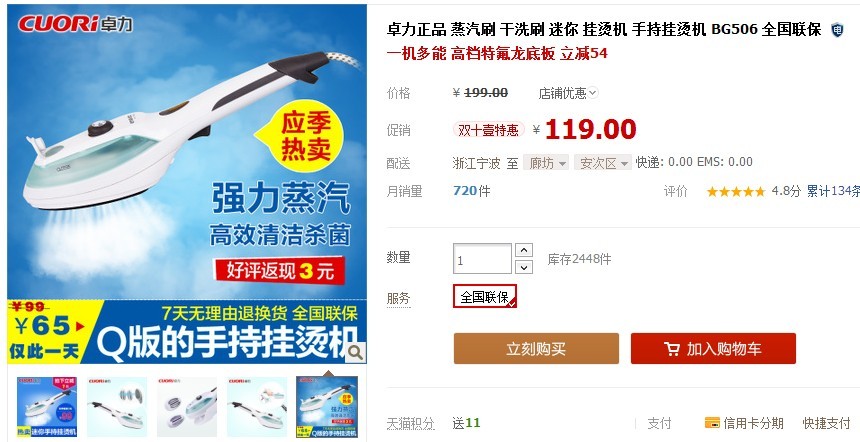Increase quantity with the up arrow
The height and width of the screenshot is (442, 860).
pyautogui.click(x=524, y=250)
